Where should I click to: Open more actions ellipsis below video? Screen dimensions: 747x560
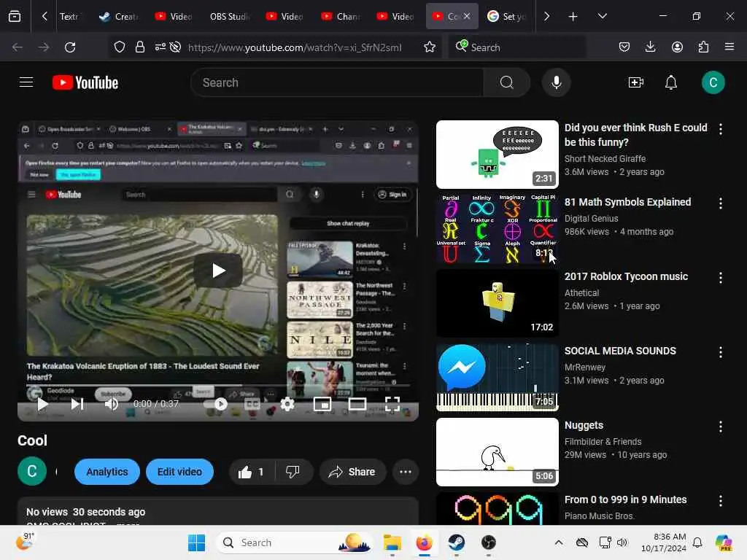[x=406, y=472]
